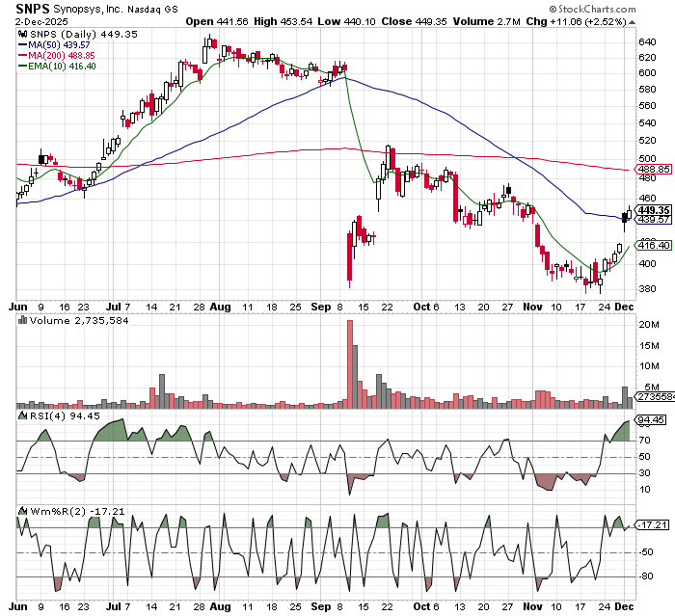The height and width of the screenshot is (616, 675).
Task: Click Jul on the bottom date axis
Action: pyautogui.click(x=113, y=607)
